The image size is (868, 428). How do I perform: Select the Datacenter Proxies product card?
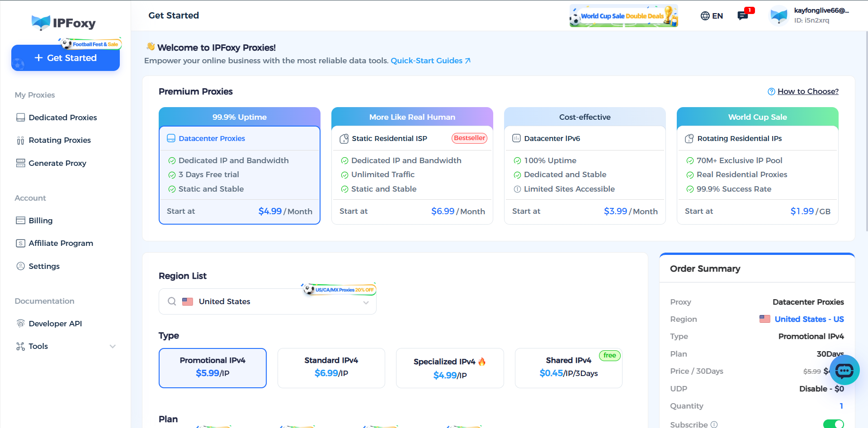(x=240, y=166)
